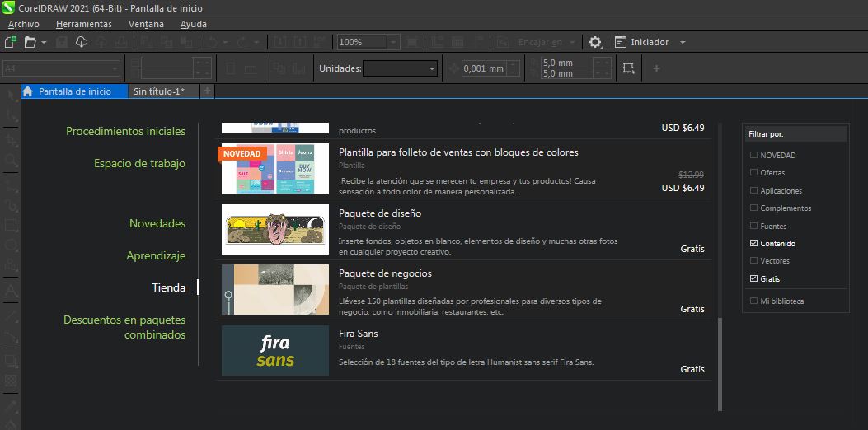Enable the Mi biblioteca checkbox
Screen dimensions: 868x430
coord(753,301)
